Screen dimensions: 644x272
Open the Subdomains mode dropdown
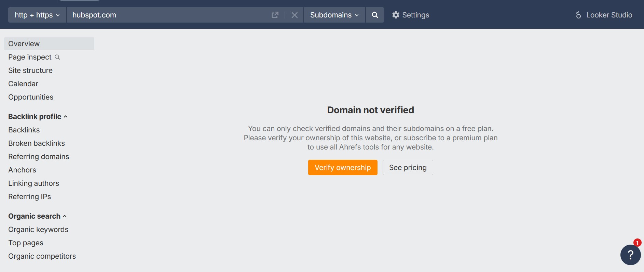[x=334, y=15]
